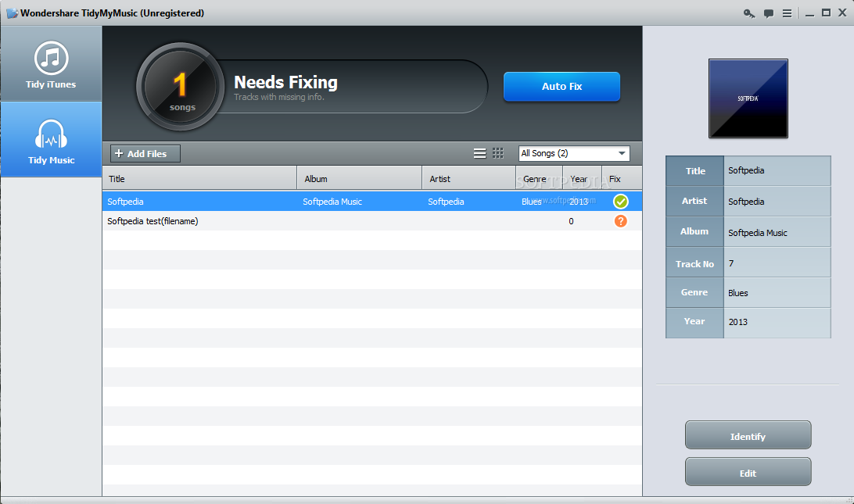
Task: Click Album value Softpedia Music field
Action: tap(777, 232)
